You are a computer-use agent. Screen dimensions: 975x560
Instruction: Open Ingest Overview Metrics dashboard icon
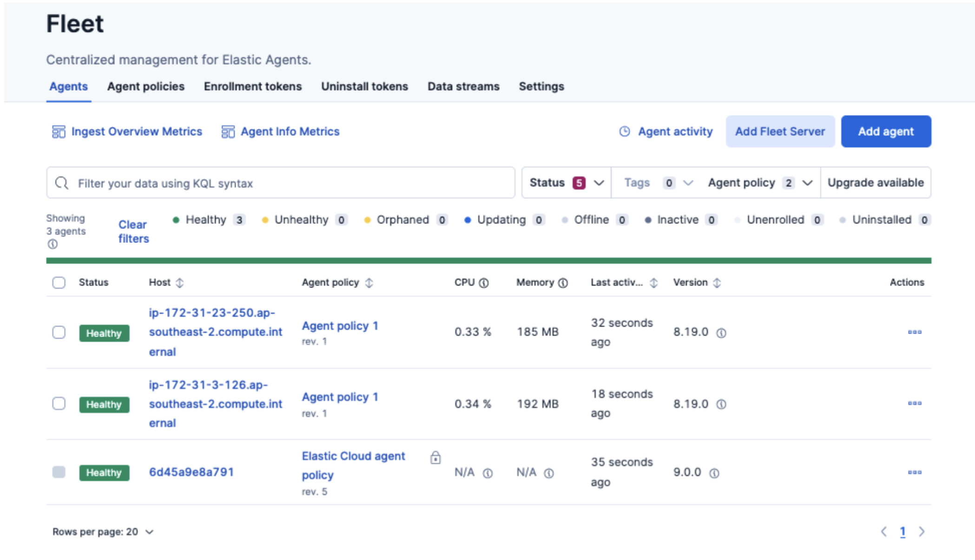(x=59, y=132)
